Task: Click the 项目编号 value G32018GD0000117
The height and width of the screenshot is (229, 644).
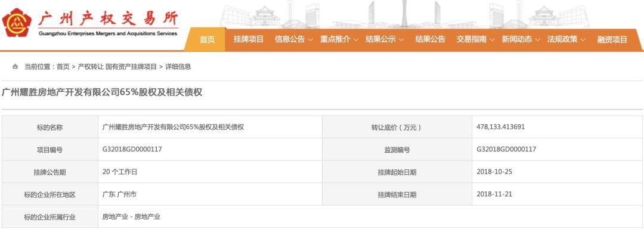Action: click(132, 149)
